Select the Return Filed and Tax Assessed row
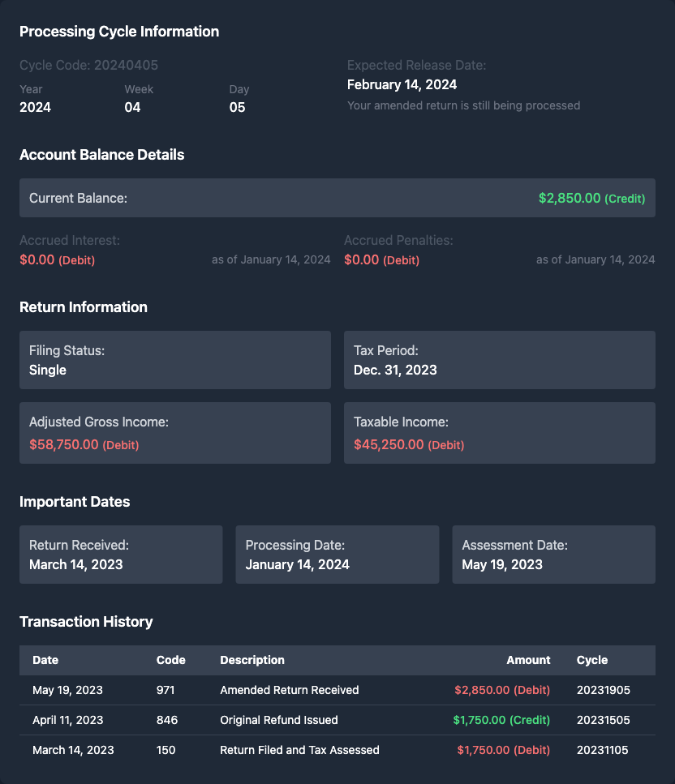This screenshot has width=675, height=784. coord(337,750)
